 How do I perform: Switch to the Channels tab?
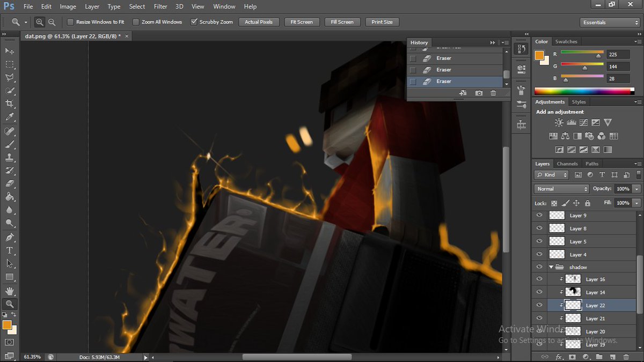click(x=567, y=164)
